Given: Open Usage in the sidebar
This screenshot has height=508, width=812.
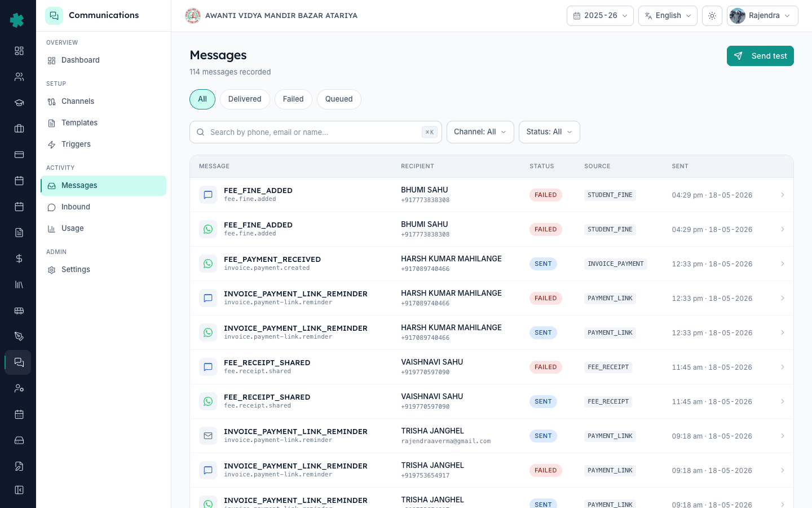Looking at the screenshot, I should [x=103, y=229].
